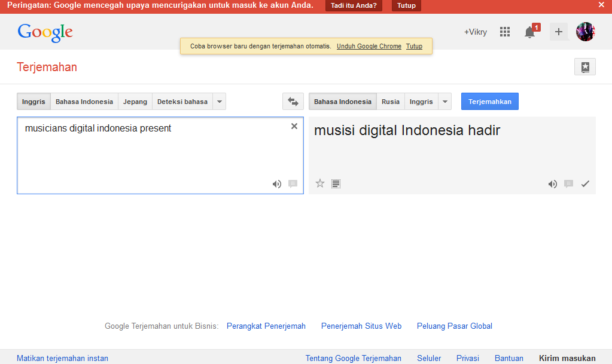The width and height of the screenshot is (612, 364).
Task: Click the plus share button
Action: (559, 32)
